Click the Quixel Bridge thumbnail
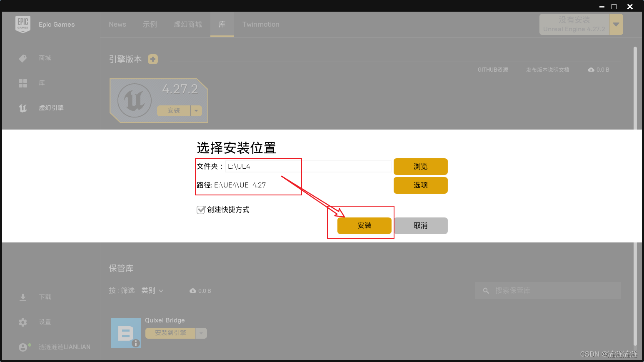The image size is (644, 362). (126, 333)
